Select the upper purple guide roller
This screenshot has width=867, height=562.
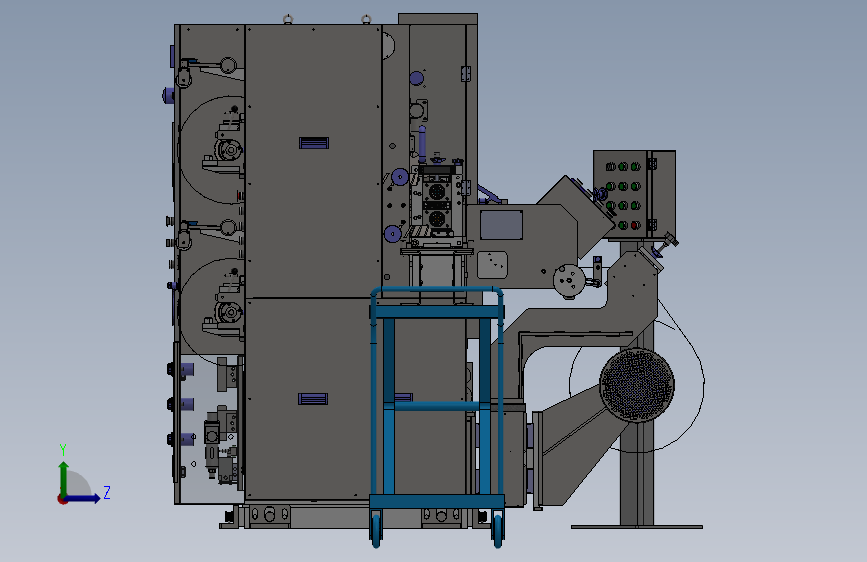(x=399, y=178)
